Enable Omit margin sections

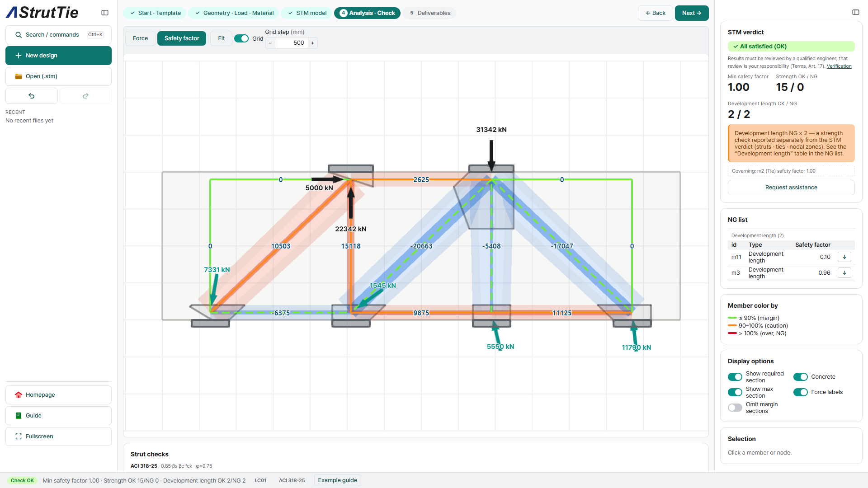point(735,408)
